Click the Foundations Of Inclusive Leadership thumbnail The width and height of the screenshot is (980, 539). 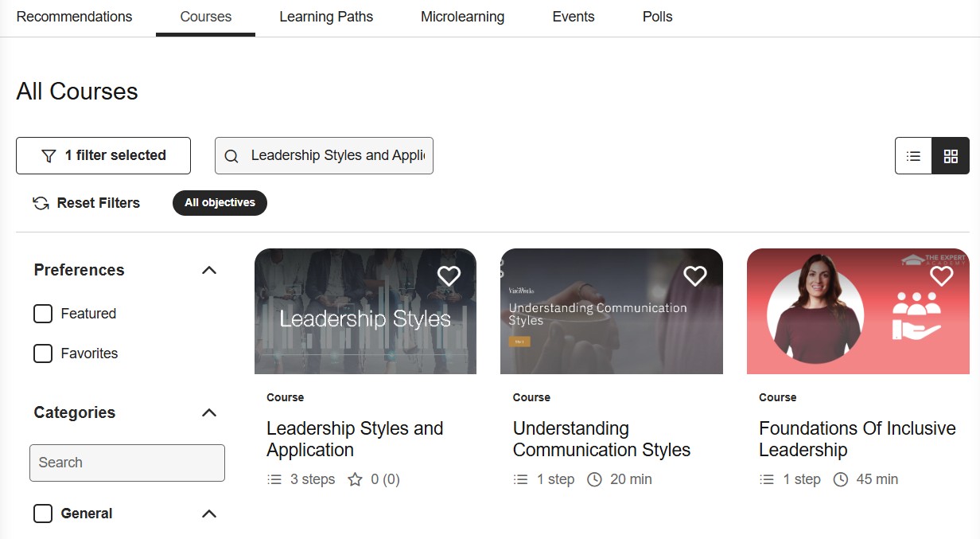pyautogui.click(x=858, y=311)
